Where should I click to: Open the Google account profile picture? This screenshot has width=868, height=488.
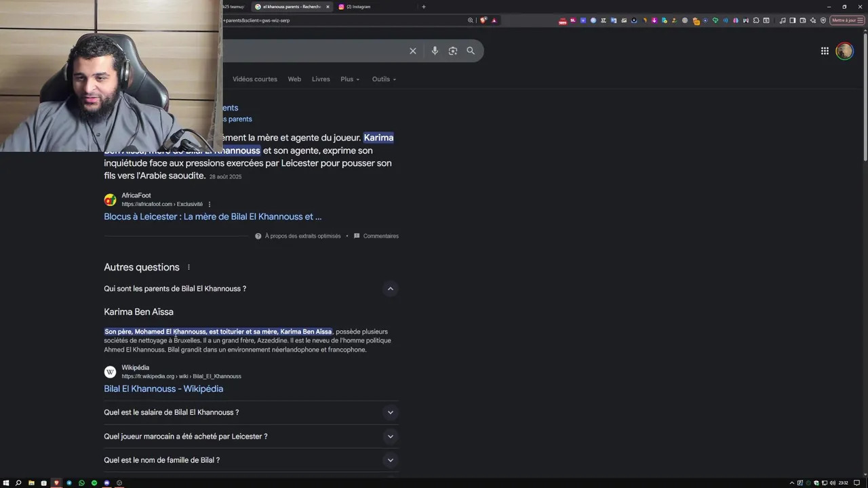844,51
